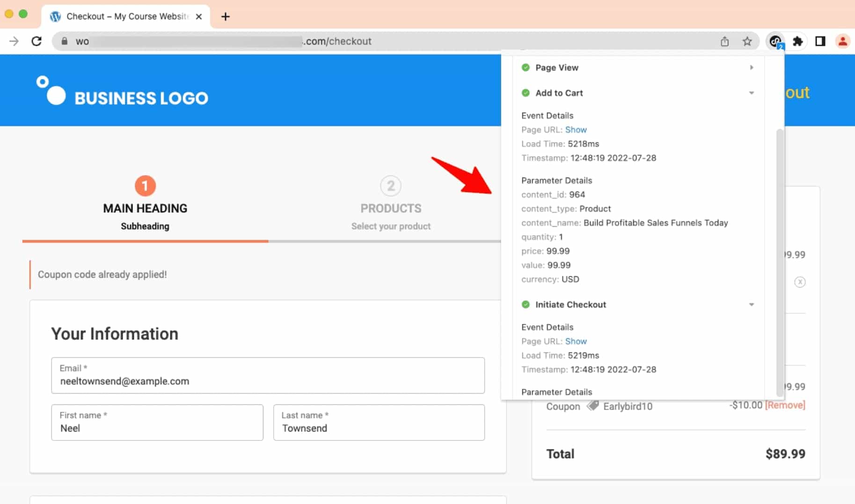Viewport: 855px width, 504px height.
Task: Select step 2 Products tab
Action: coord(391,203)
